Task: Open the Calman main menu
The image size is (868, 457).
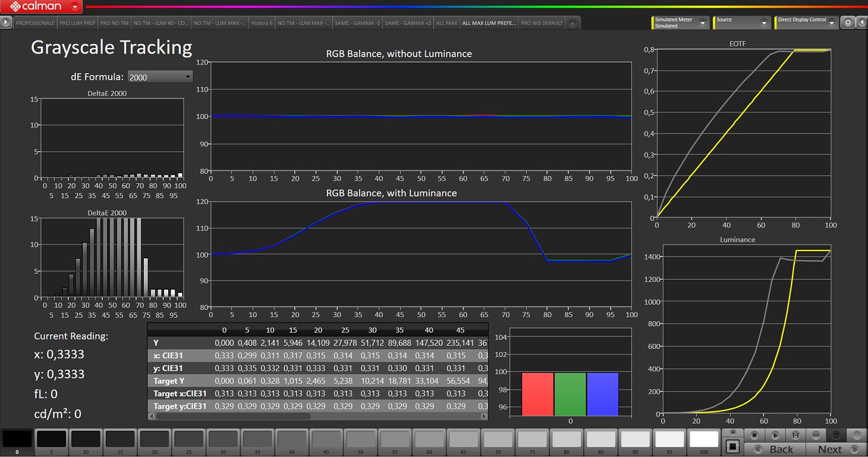Action: [42, 7]
